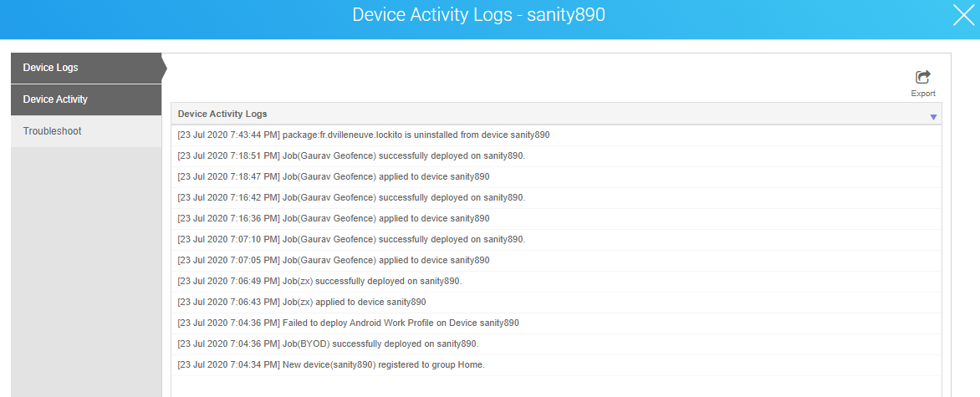Select the Failed to deploy Android Work Profile log

pyautogui.click(x=556, y=323)
